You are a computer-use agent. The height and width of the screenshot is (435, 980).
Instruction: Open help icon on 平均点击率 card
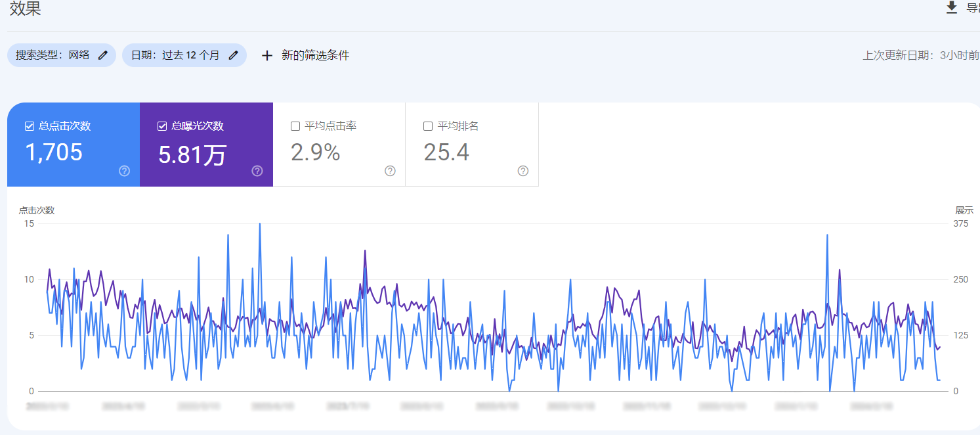tap(390, 171)
